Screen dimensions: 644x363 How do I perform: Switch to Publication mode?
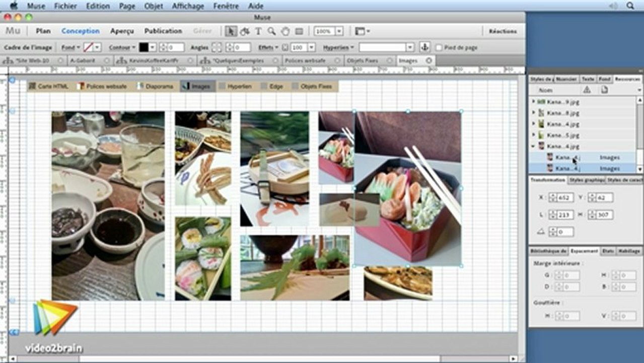click(x=163, y=31)
